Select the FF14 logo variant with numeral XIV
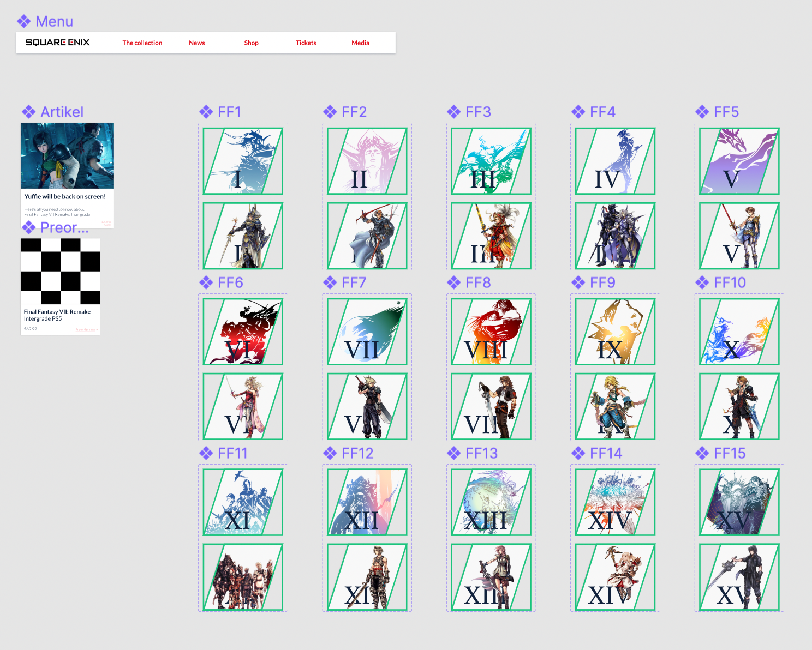Viewport: 812px width, 650px height. (615, 502)
